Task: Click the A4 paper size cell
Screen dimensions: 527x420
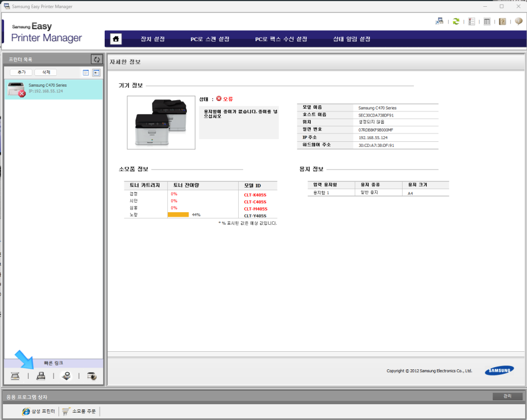Action: (x=410, y=193)
